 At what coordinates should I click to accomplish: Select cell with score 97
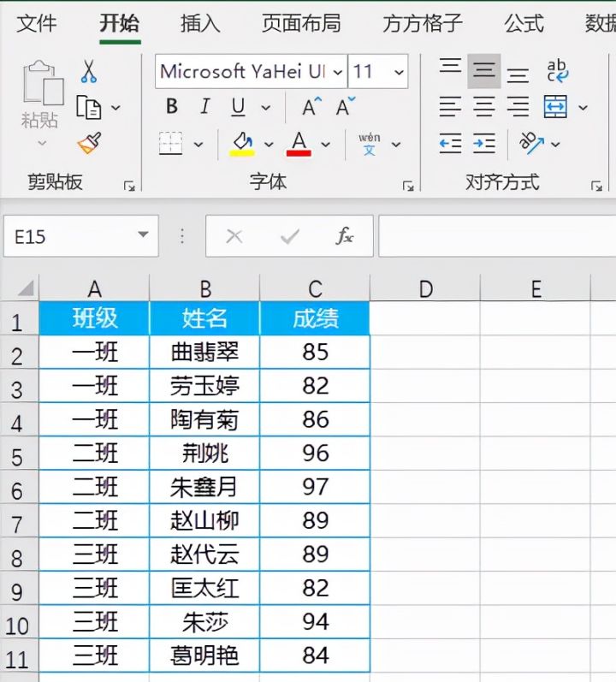[x=315, y=487]
